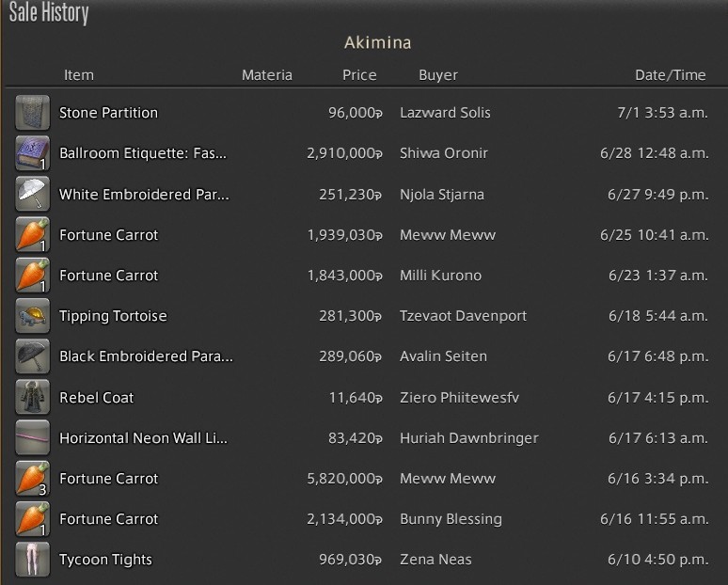Click the Date/Time column header
The image size is (728, 585).
tap(671, 75)
